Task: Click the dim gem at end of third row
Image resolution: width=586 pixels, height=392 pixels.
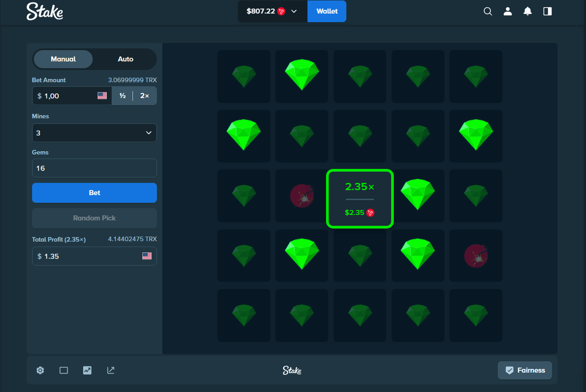Action: (x=476, y=196)
